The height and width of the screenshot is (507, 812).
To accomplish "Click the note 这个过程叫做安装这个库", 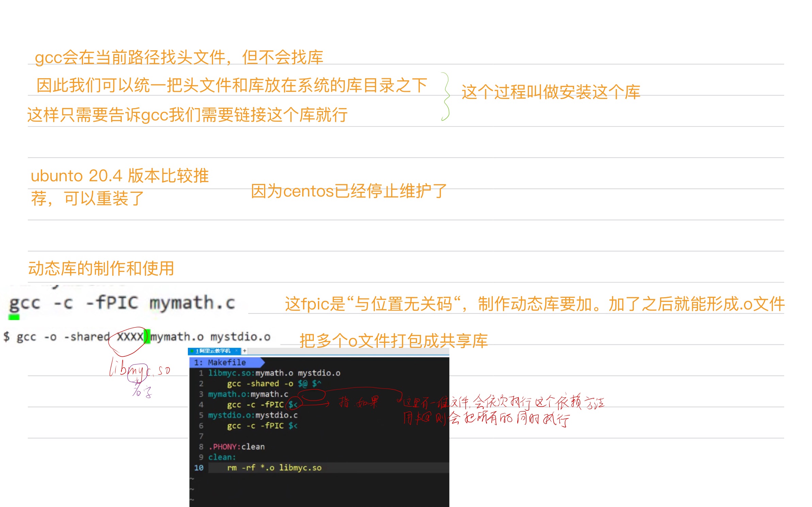I will pyautogui.click(x=551, y=92).
